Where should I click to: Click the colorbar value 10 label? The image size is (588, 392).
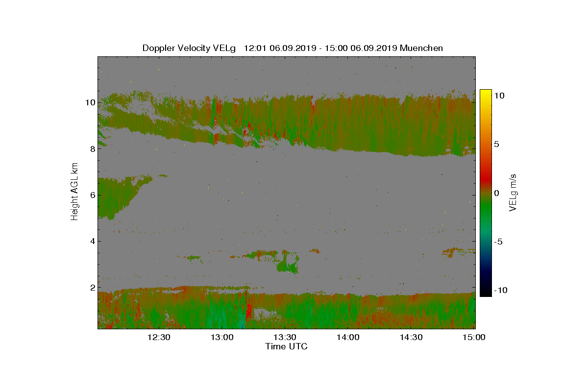click(x=499, y=96)
